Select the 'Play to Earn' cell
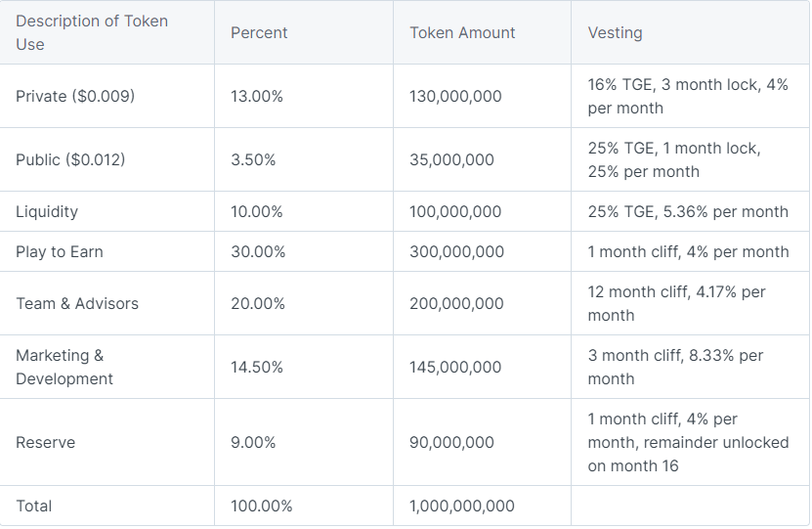 click(x=60, y=251)
